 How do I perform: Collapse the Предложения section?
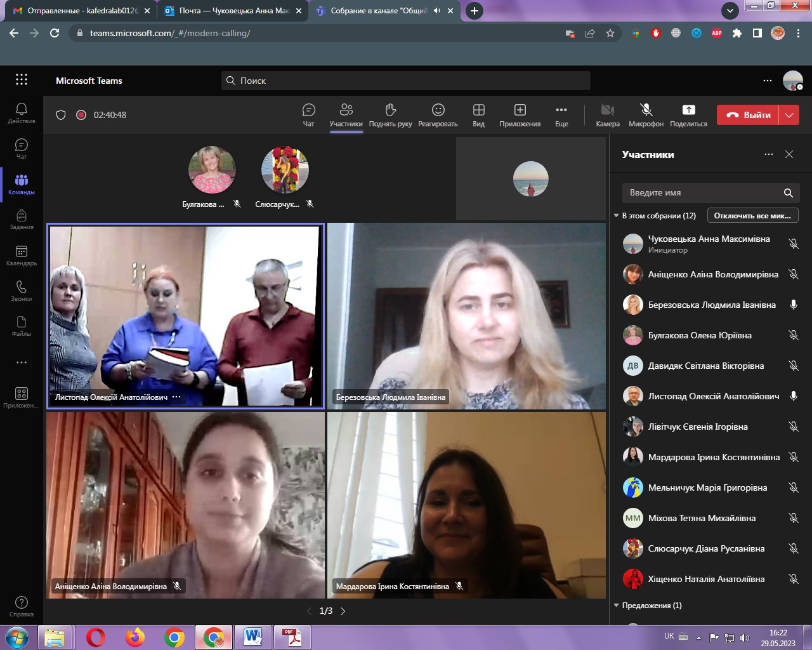[x=616, y=606]
